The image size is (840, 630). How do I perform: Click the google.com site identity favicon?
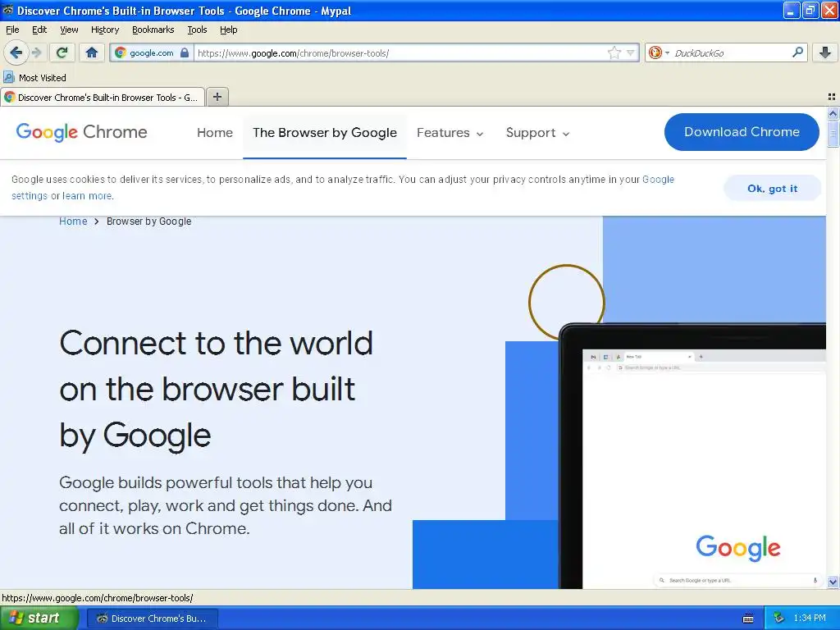(121, 52)
